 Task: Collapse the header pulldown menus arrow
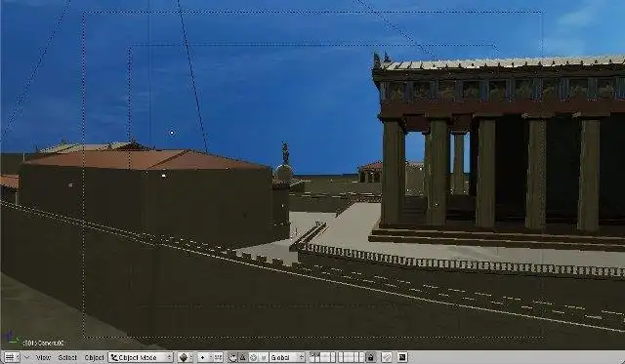[x=26, y=357]
